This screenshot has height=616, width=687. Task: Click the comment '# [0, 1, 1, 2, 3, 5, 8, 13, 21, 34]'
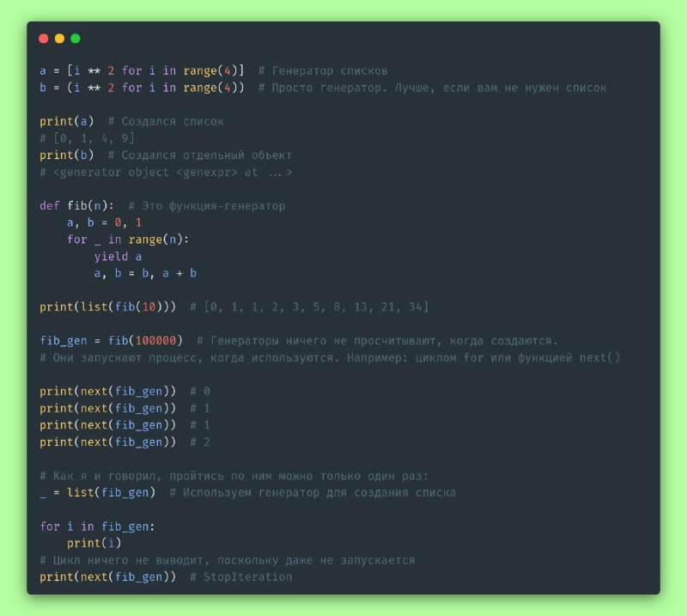coord(309,307)
